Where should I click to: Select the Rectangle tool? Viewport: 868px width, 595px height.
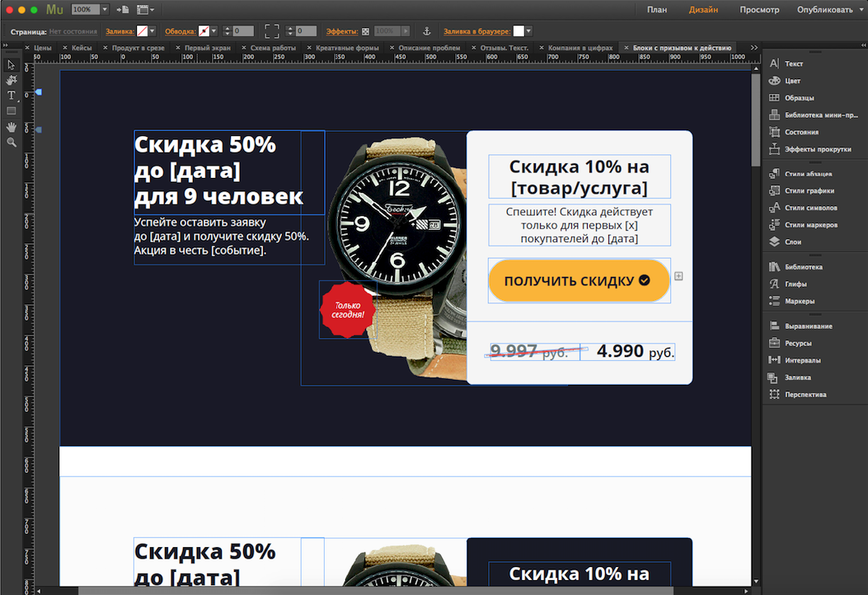pos(11,111)
